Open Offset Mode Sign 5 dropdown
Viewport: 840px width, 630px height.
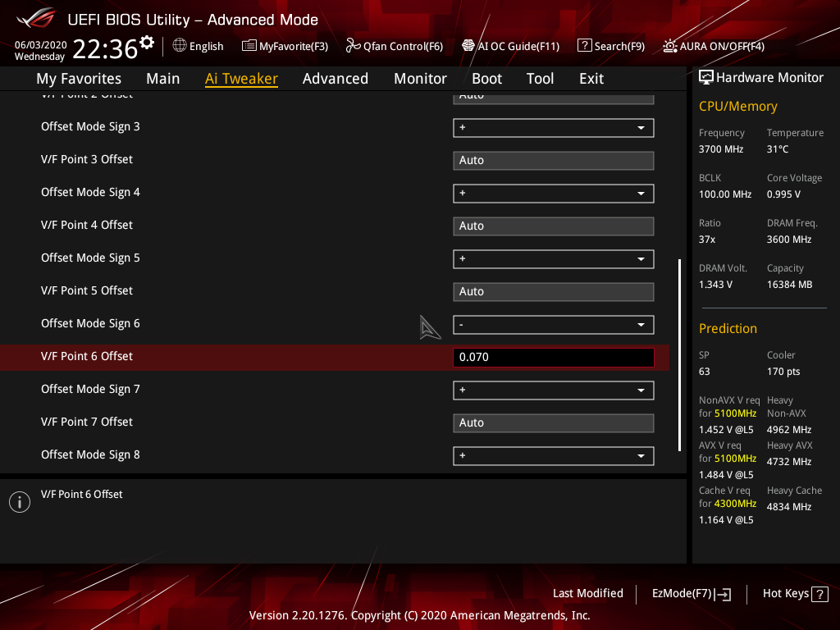[554, 259]
